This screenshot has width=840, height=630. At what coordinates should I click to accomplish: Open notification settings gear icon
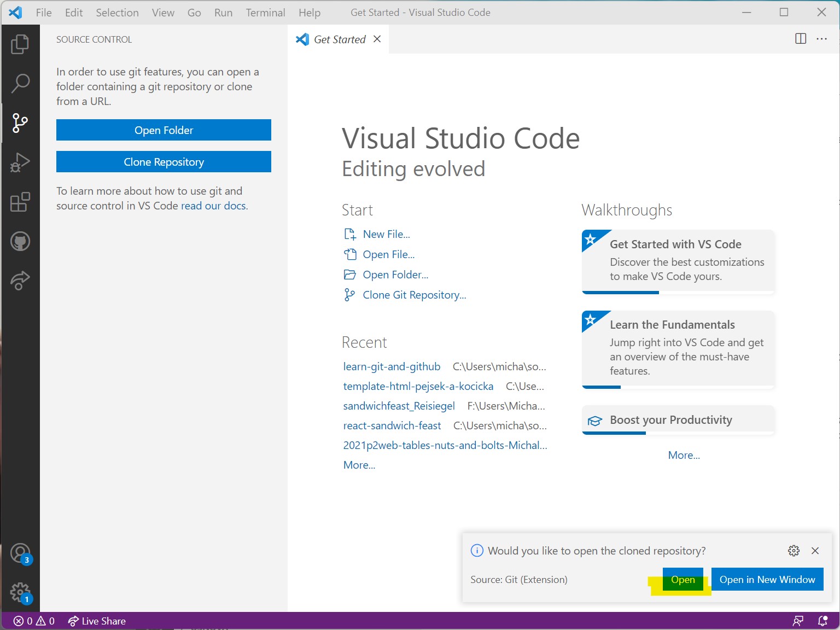(794, 551)
